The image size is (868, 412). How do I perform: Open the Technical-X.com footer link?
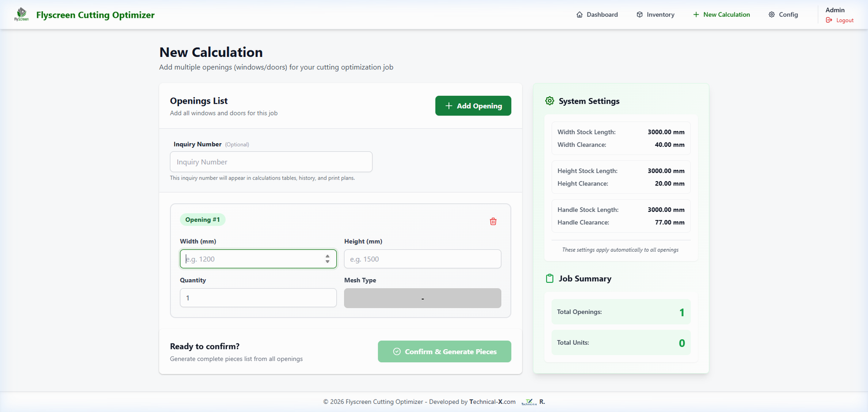point(493,402)
